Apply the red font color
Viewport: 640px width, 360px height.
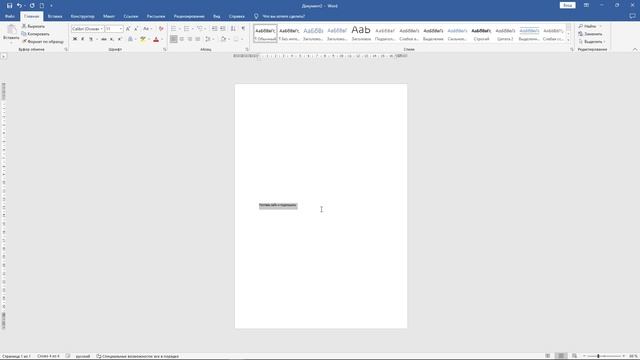[156, 39]
